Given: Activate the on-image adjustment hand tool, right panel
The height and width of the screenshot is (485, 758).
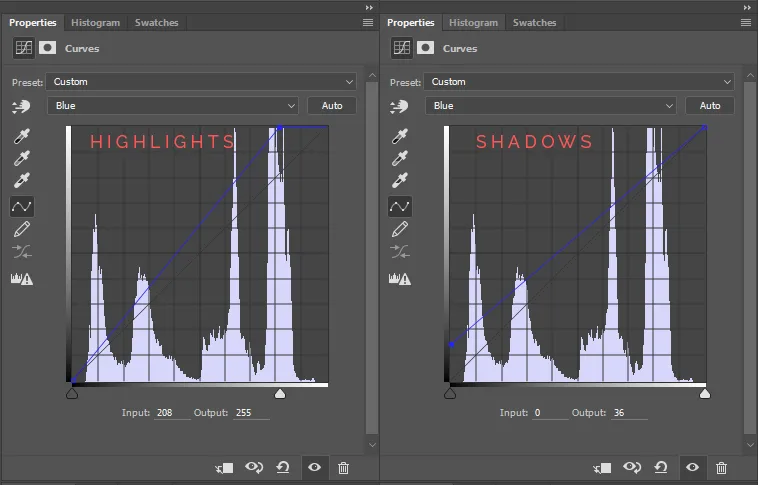Looking at the screenshot, I should [399, 106].
